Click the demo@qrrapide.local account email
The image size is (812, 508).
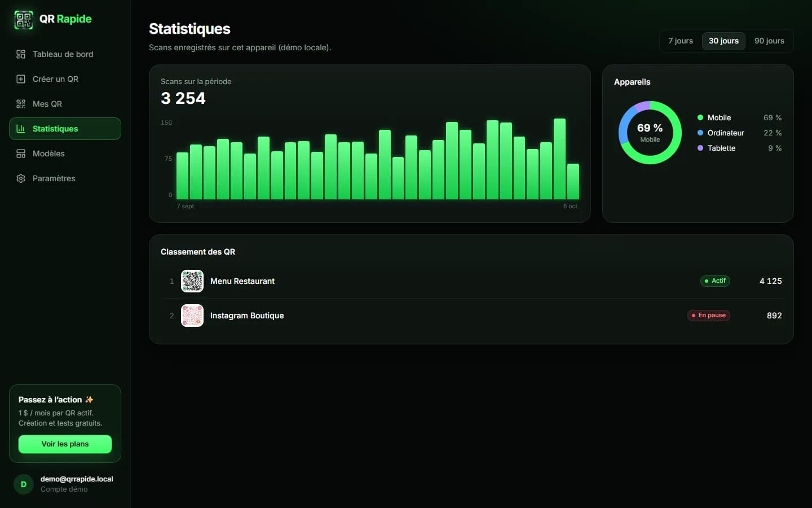click(x=77, y=479)
